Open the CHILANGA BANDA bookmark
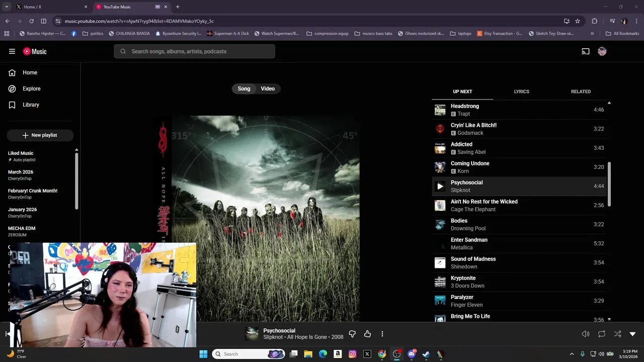The width and height of the screenshot is (644, 362). 129,34
